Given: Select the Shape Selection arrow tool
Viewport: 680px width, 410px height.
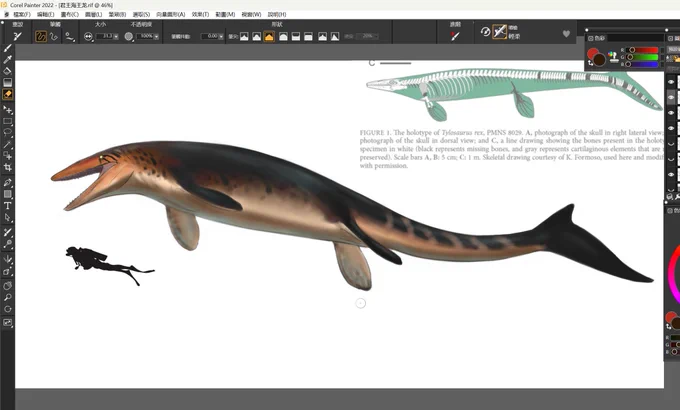Looking at the screenshot, I should (x=7, y=217).
